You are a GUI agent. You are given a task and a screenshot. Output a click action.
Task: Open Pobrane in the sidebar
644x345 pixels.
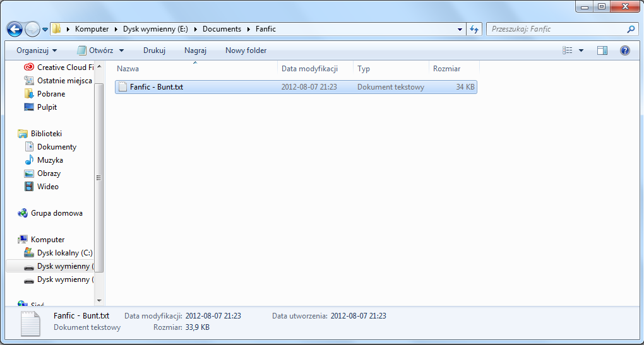[51, 94]
